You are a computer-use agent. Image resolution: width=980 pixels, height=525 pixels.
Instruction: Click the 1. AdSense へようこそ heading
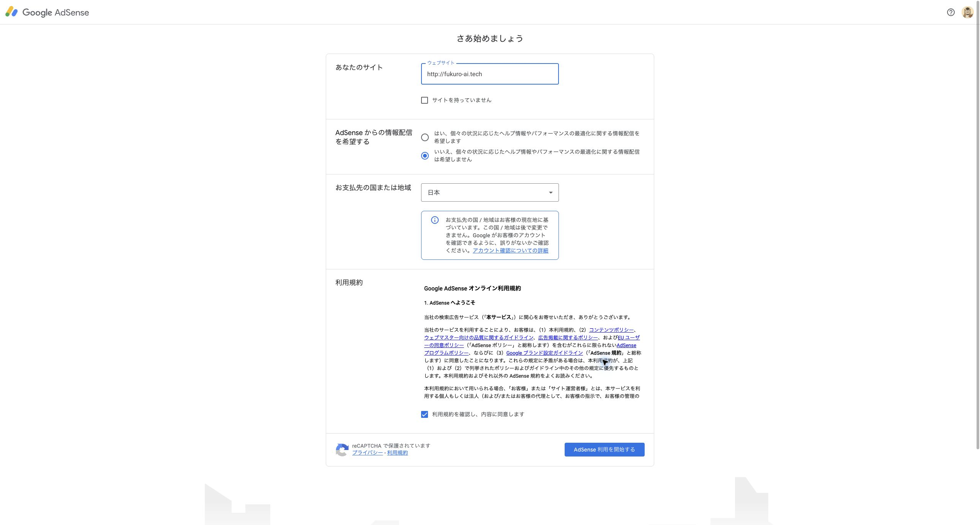tap(449, 303)
